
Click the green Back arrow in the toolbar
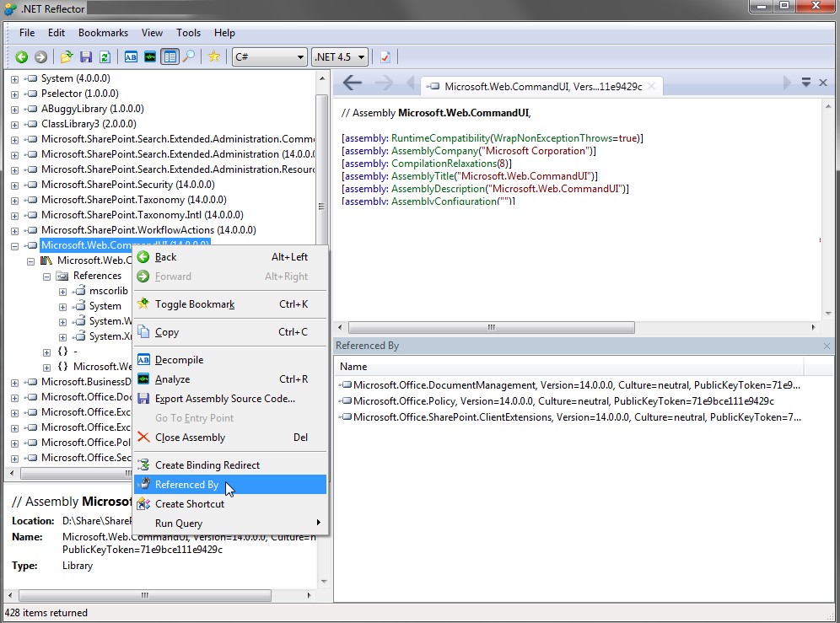point(21,56)
